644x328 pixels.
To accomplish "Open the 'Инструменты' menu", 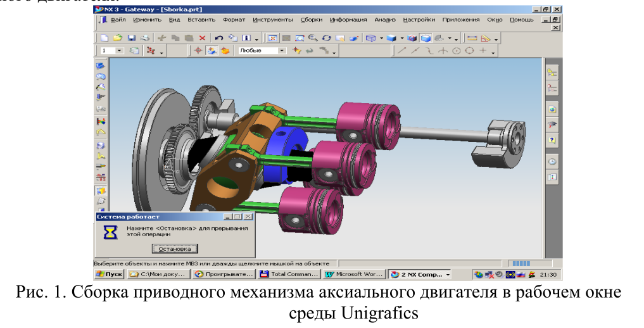I will [x=276, y=20].
